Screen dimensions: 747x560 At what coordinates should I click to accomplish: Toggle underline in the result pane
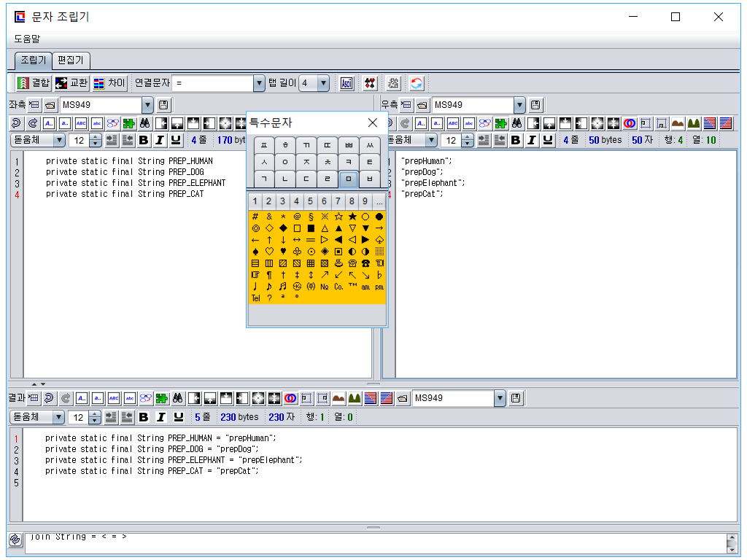pyautogui.click(x=178, y=417)
